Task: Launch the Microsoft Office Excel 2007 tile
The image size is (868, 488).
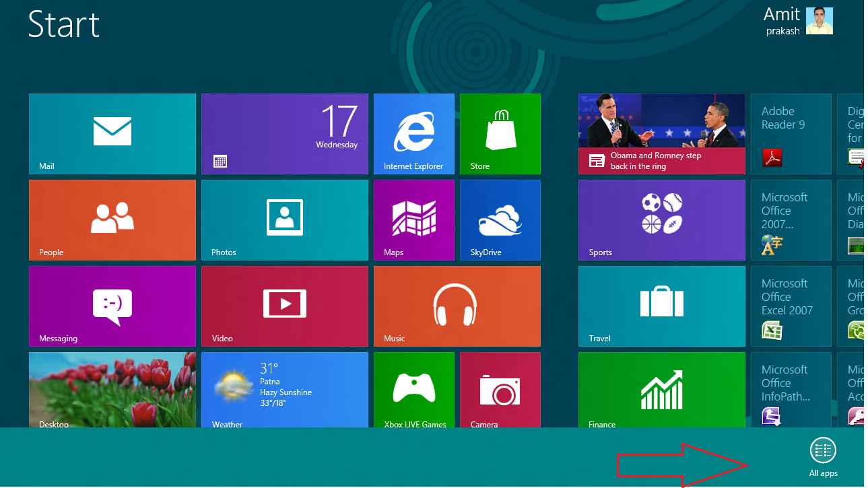Action: pyautogui.click(x=791, y=306)
